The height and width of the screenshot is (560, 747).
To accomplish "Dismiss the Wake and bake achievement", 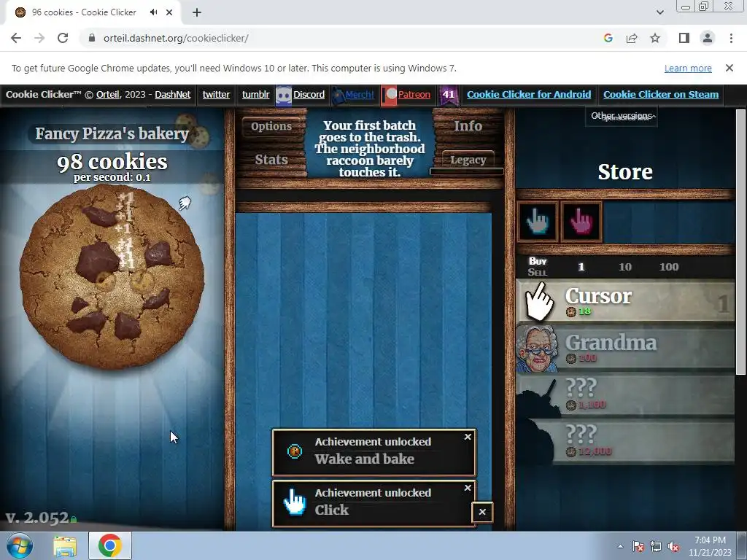I will pyautogui.click(x=468, y=437).
